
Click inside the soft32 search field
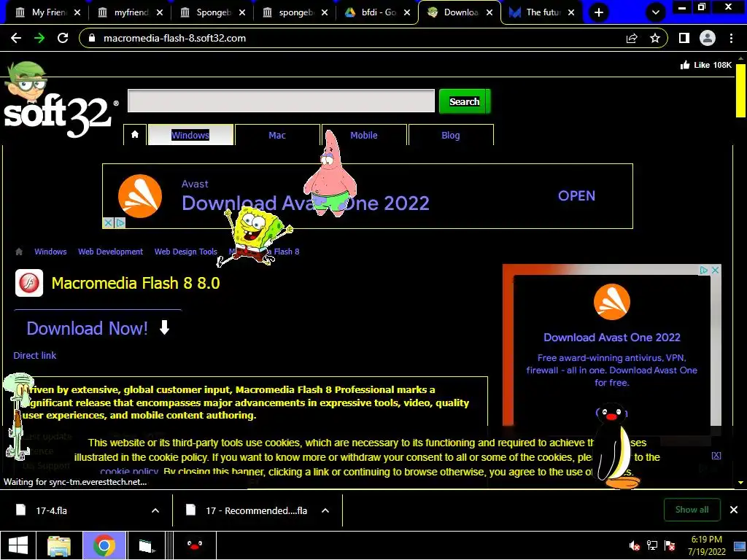[281, 101]
